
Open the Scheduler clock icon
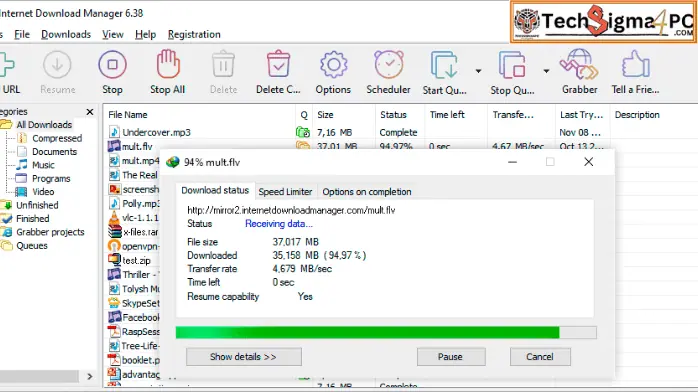(389, 65)
